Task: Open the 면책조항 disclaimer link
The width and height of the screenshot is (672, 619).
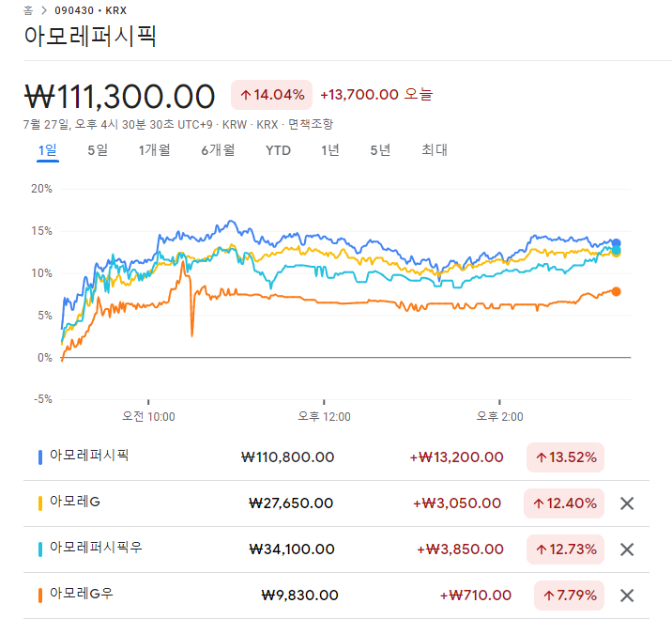Action: pos(311,124)
